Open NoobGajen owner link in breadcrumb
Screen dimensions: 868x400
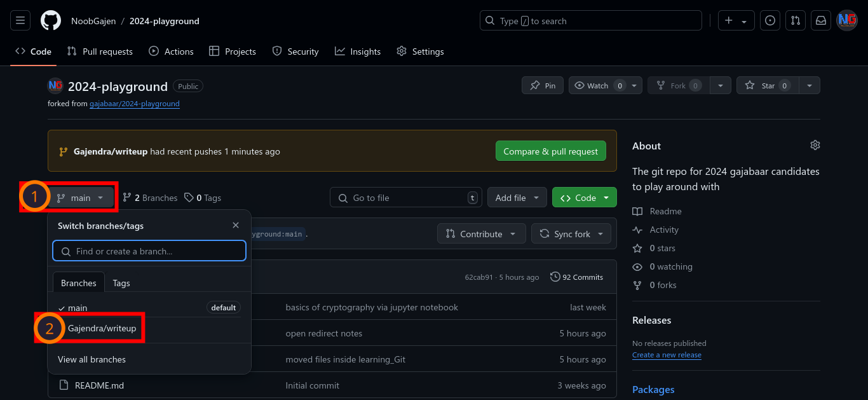coord(93,21)
